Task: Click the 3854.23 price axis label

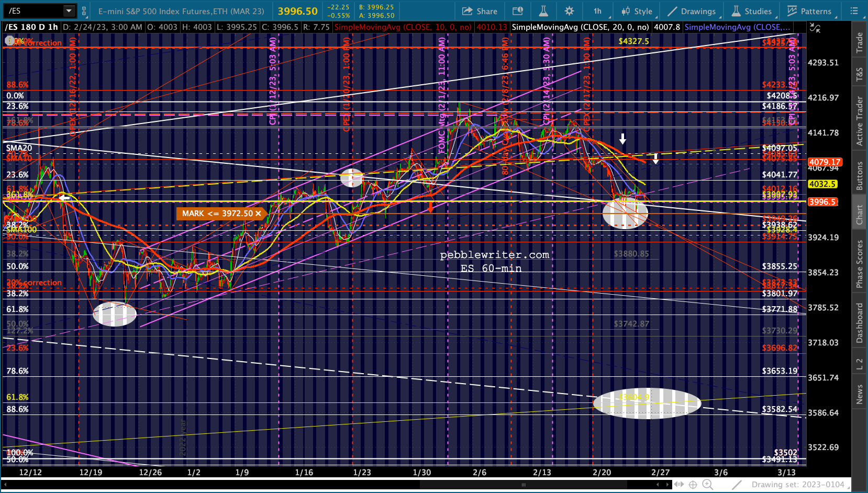Action: [823, 273]
